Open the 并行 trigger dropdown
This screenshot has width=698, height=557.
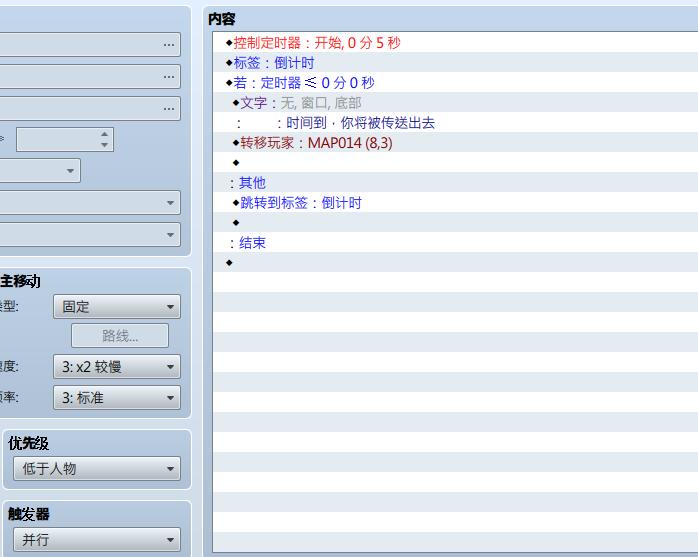click(x=97, y=540)
